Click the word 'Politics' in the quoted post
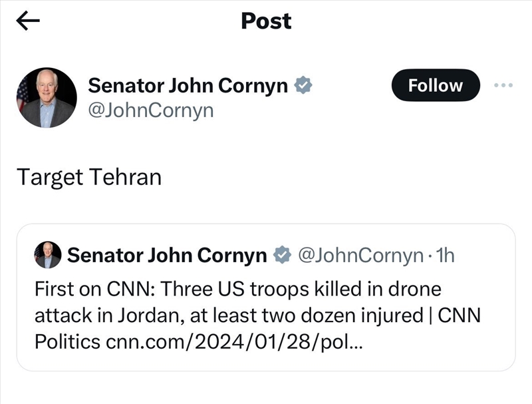 (x=67, y=342)
